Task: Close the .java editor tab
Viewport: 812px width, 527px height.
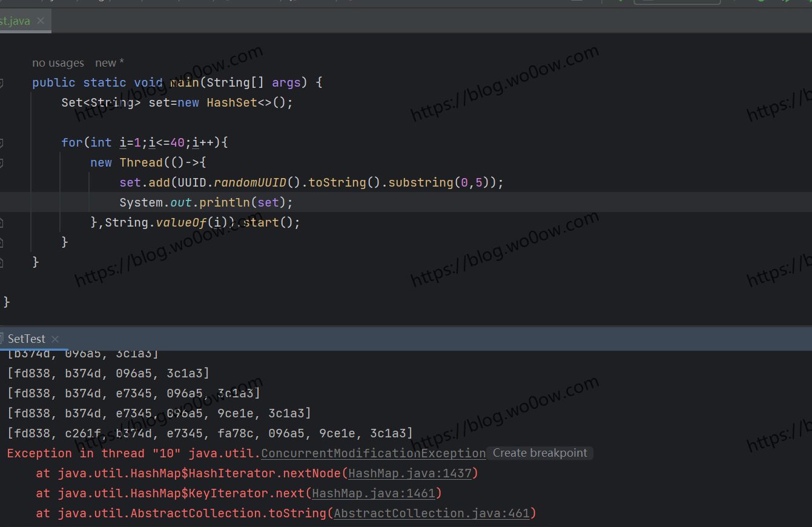Action: tap(41, 21)
